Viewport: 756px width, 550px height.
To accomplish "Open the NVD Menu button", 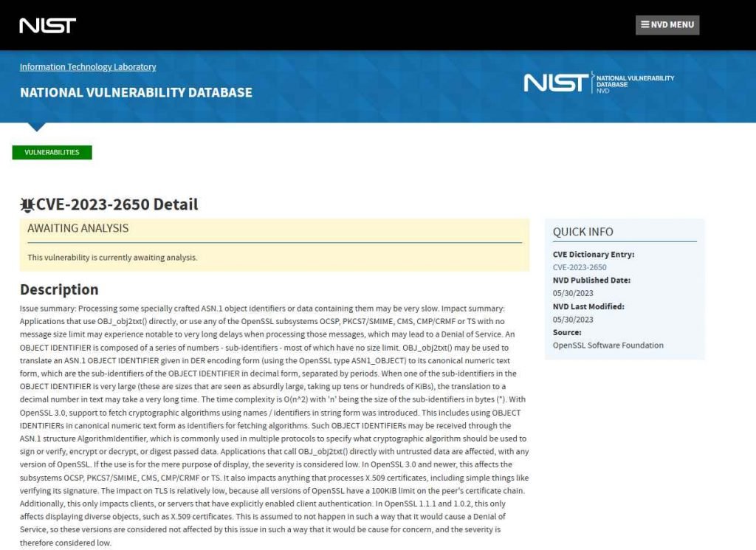I will pos(667,25).
